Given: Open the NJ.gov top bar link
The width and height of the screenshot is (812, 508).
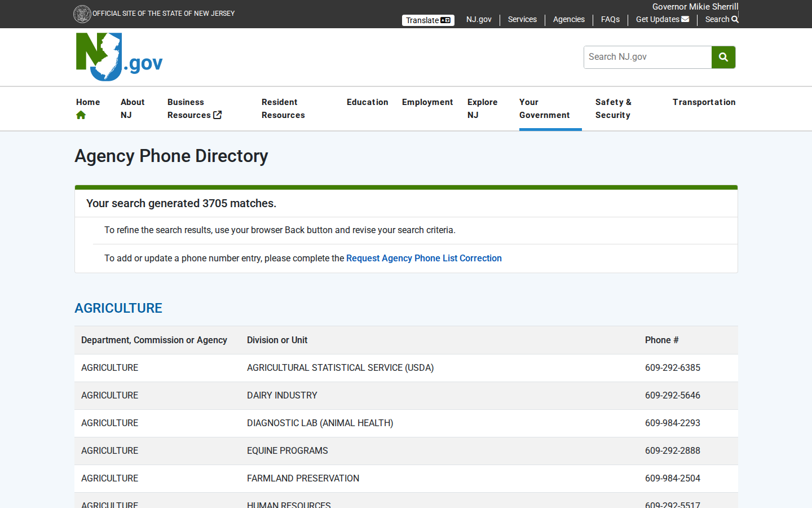Looking at the screenshot, I should click(479, 19).
